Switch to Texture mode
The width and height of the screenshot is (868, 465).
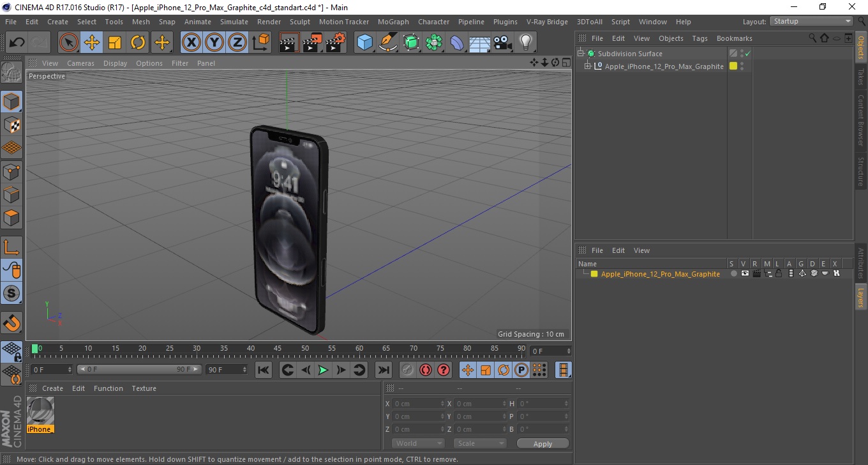[x=11, y=125]
